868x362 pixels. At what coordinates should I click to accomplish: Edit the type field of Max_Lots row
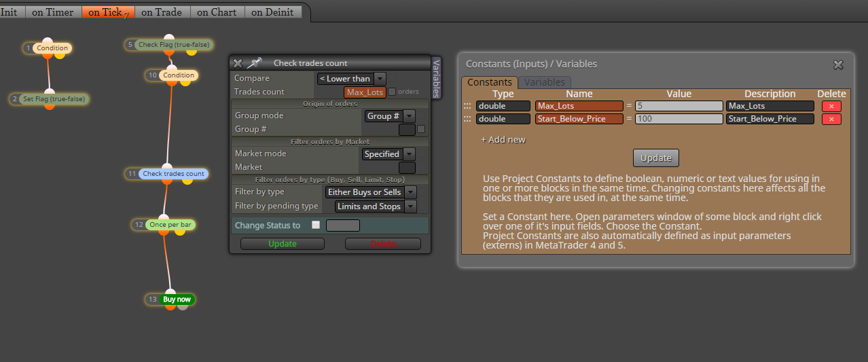(x=503, y=106)
